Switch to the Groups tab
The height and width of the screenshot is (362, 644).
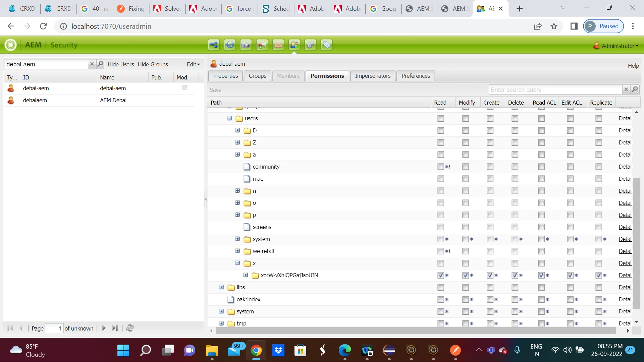257,76
